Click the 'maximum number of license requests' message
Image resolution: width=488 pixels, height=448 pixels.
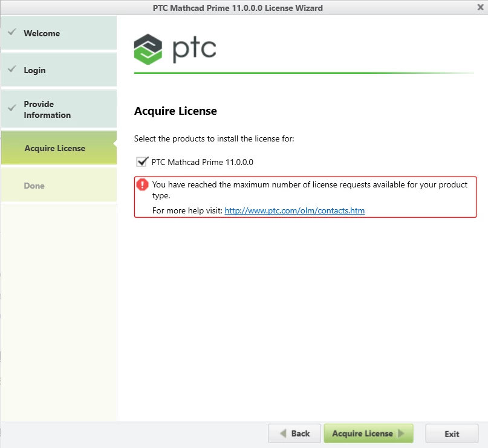pyautogui.click(x=310, y=190)
